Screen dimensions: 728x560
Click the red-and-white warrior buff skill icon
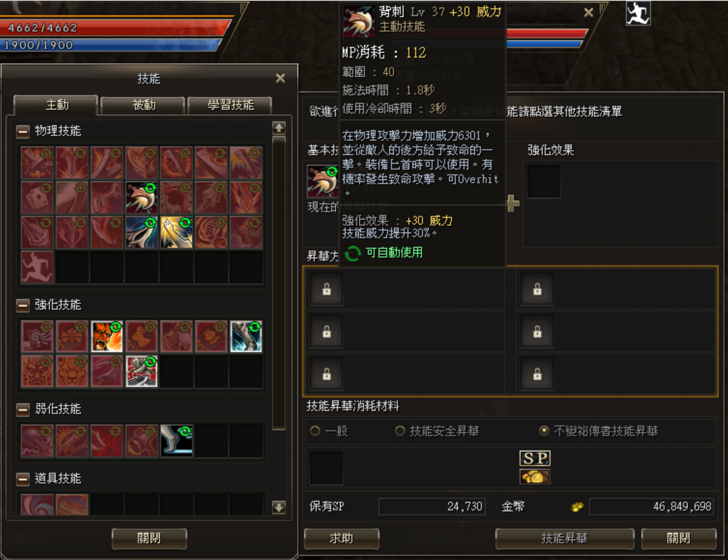pos(142,371)
